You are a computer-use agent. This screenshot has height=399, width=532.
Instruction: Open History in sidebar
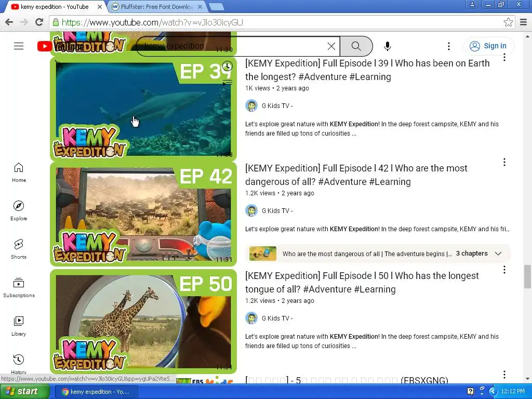click(x=19, y=364)
